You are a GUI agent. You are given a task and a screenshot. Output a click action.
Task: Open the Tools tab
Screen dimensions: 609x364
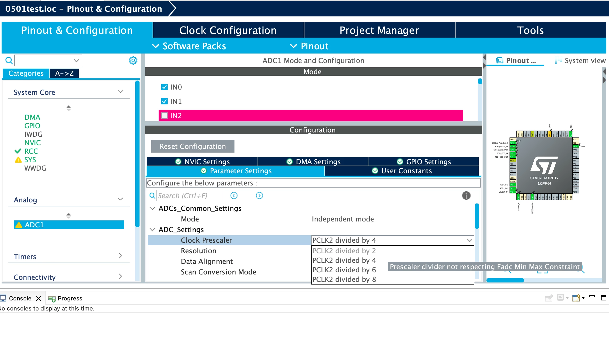point(530,30)
